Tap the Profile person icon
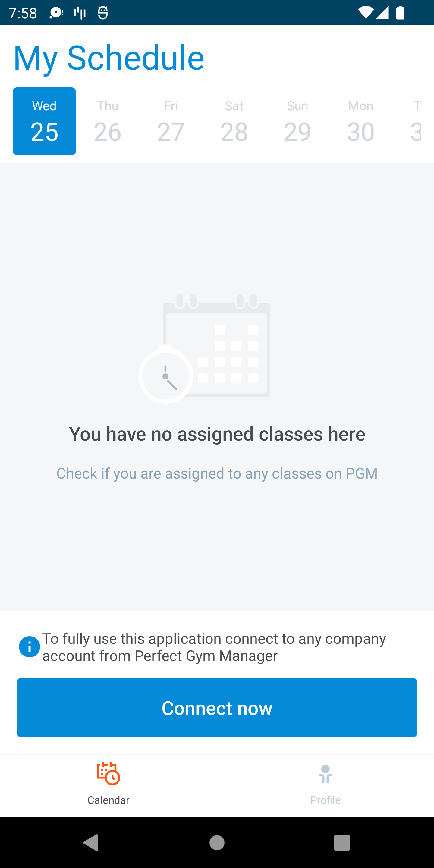The height and width of the screenshot is (868, 434). pyautogui.click(x=325, y=774)
